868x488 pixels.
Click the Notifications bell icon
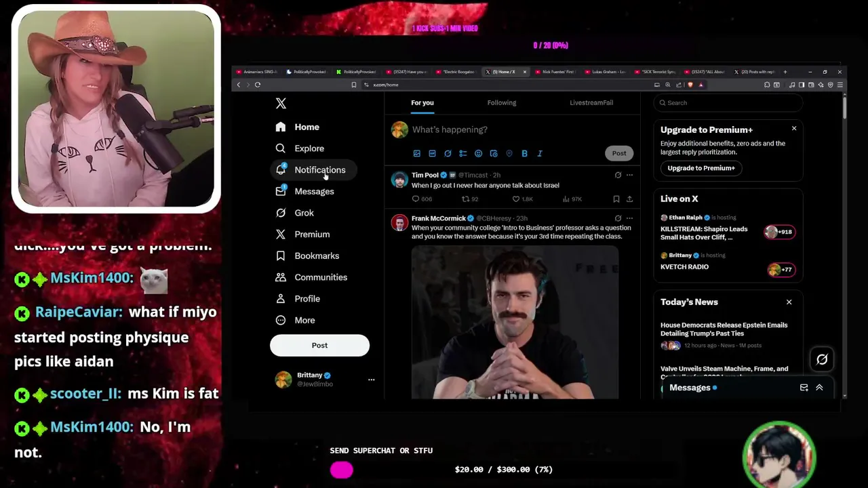(281, 169)
